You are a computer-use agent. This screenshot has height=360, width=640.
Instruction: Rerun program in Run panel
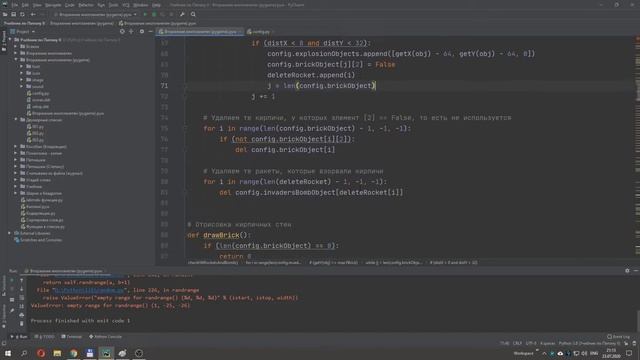click(x=12, y=280)
